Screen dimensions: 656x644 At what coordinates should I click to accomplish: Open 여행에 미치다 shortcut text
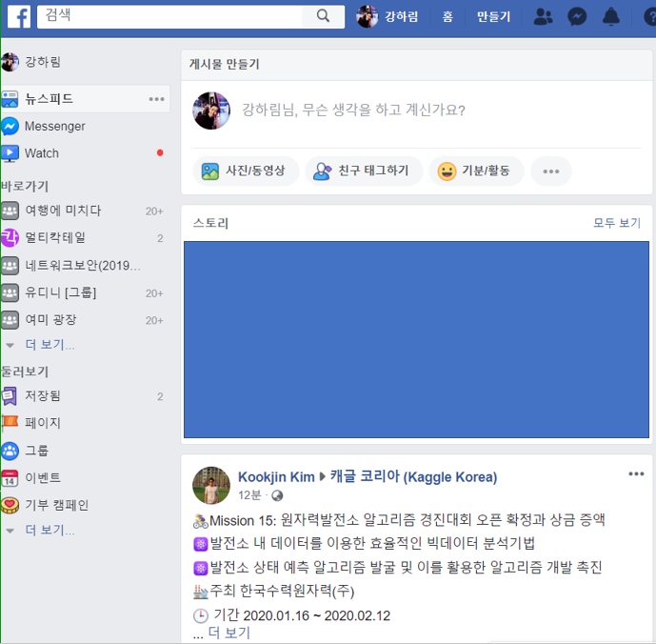coord(63,211)
